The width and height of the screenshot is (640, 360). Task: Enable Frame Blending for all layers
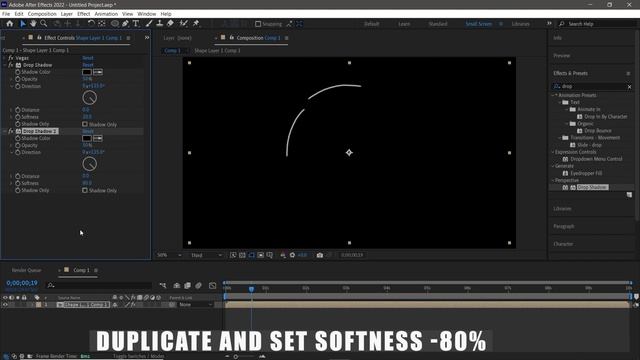pyautogui.click(x=187, y=285)
